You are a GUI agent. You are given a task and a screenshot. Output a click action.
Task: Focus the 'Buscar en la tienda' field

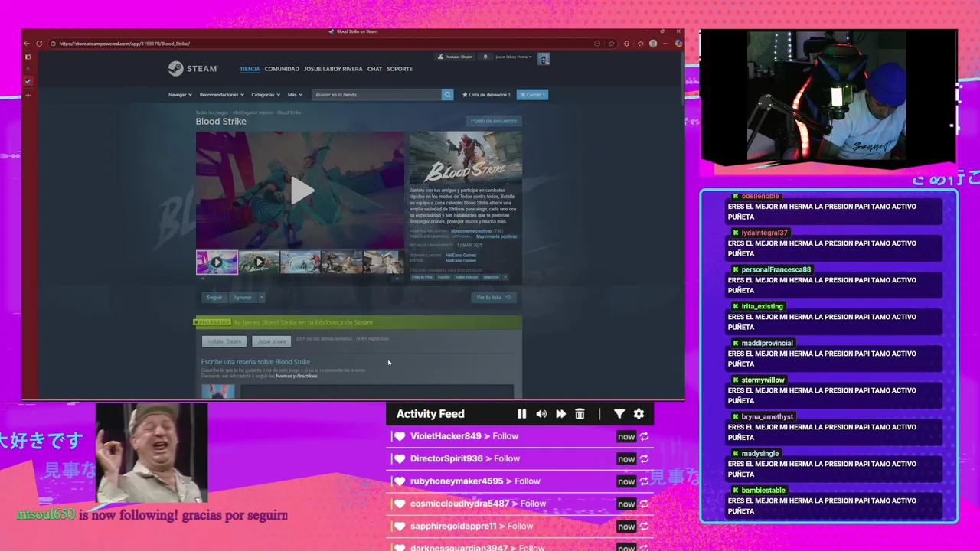[377, 95]
